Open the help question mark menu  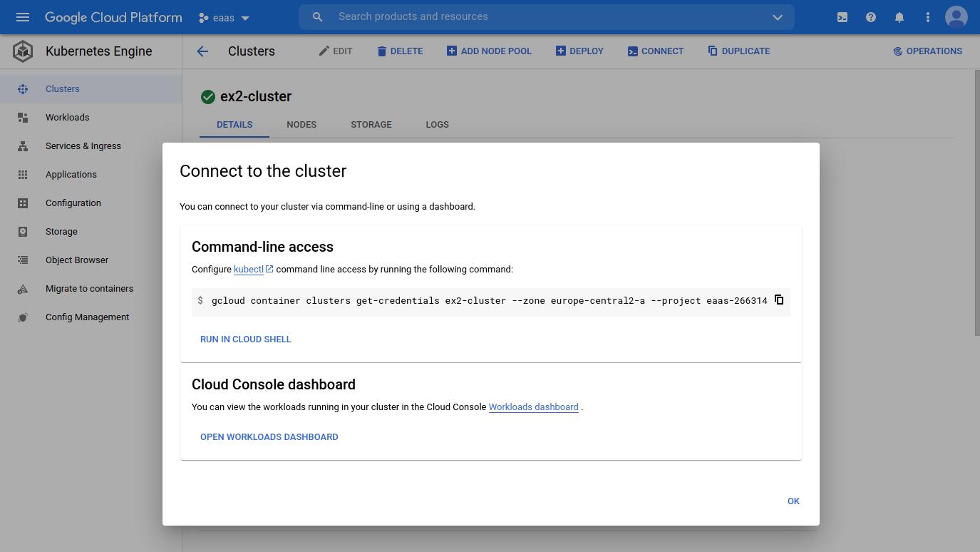[871, 17]
